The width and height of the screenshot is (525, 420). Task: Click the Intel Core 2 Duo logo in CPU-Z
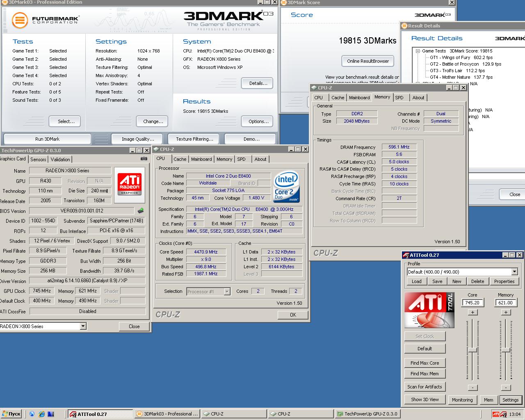(287, 186)
